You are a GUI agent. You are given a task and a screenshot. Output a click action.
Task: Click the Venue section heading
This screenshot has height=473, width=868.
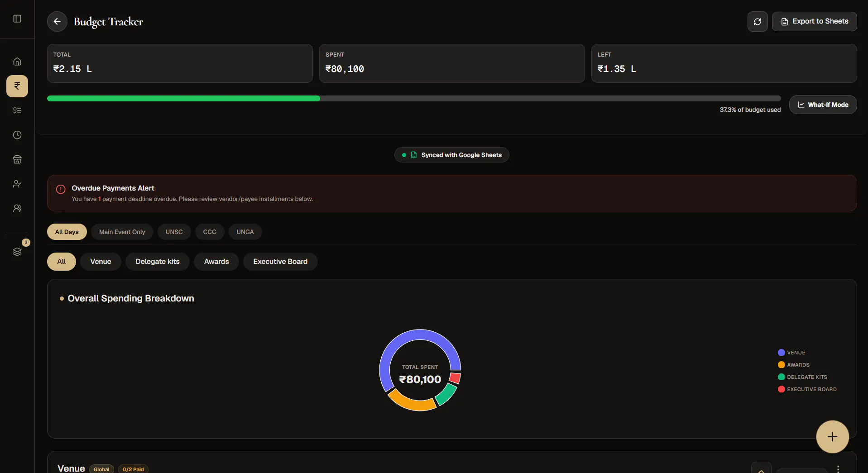click(71, 468)
